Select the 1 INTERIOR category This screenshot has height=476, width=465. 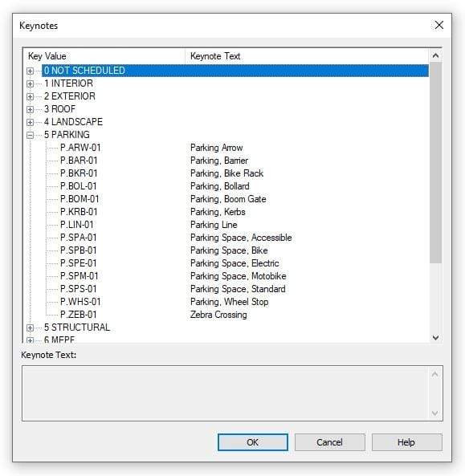(68, 83)
